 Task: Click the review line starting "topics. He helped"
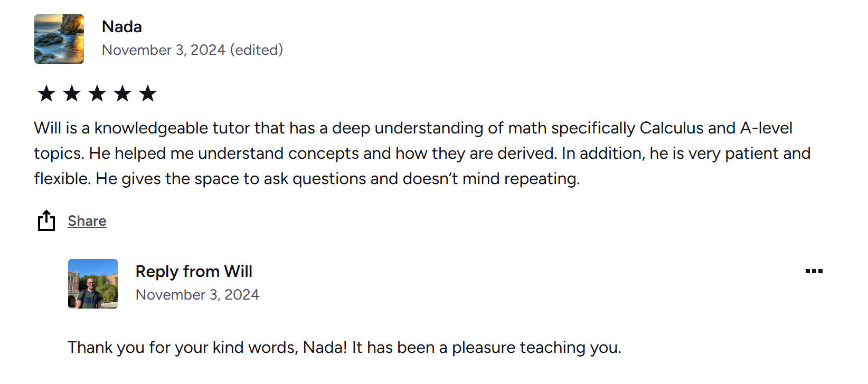tap(421, 153)
